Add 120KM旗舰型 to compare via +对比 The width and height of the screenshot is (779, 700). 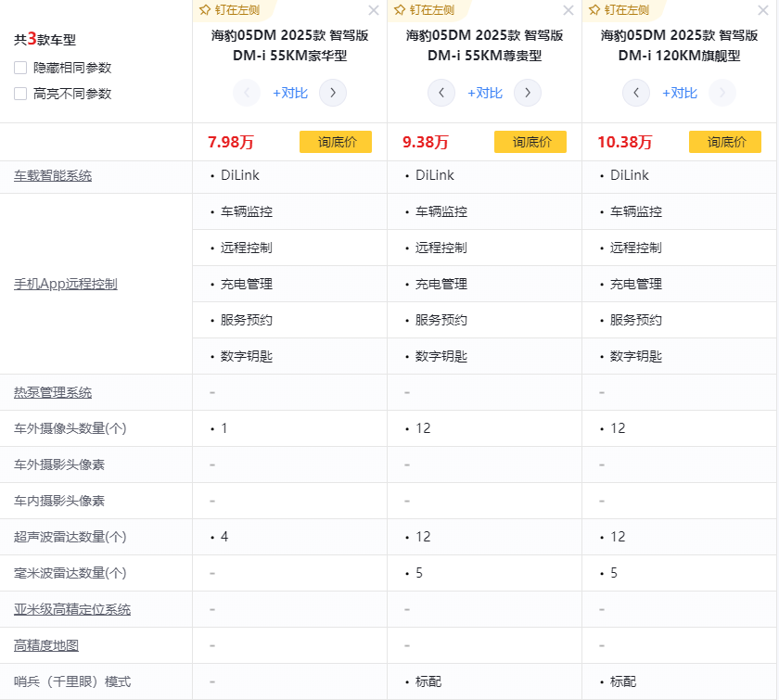[x=680, y=93]
